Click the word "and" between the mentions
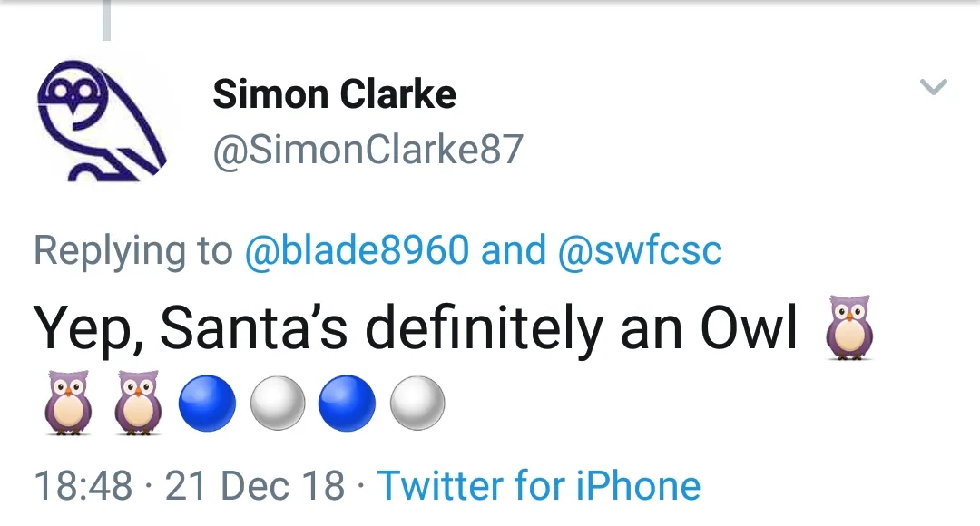 click(x=514, y=250)
